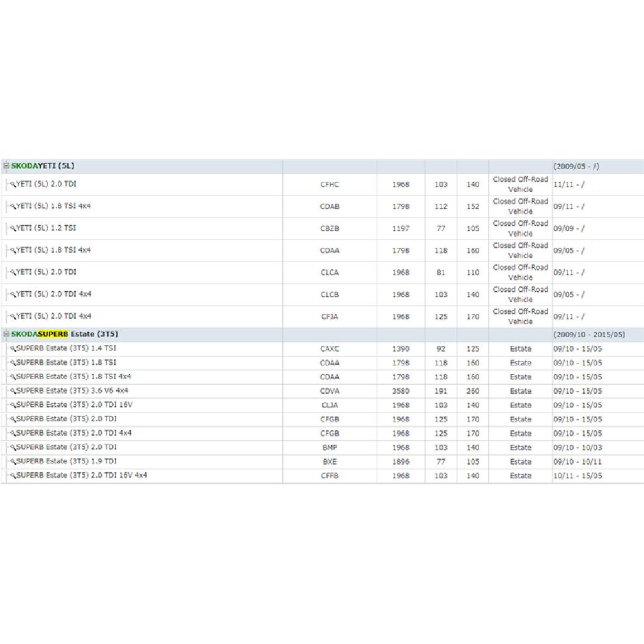Image resolution: width=644 pixels, height=644 pixels.
Task: Click the engine code CFFB cell
Action: pyautogui.click(x=330, y=475)
